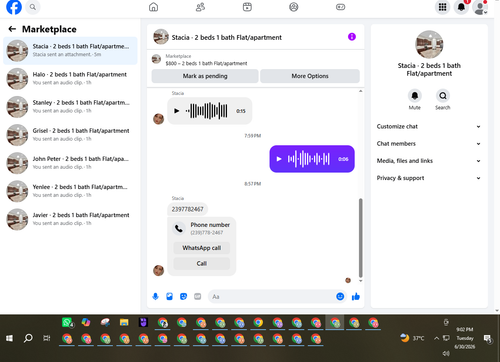Play the purple 0:06 sent audio clip
The width and height of the screenshot is (500, 362).
(279, 159)
